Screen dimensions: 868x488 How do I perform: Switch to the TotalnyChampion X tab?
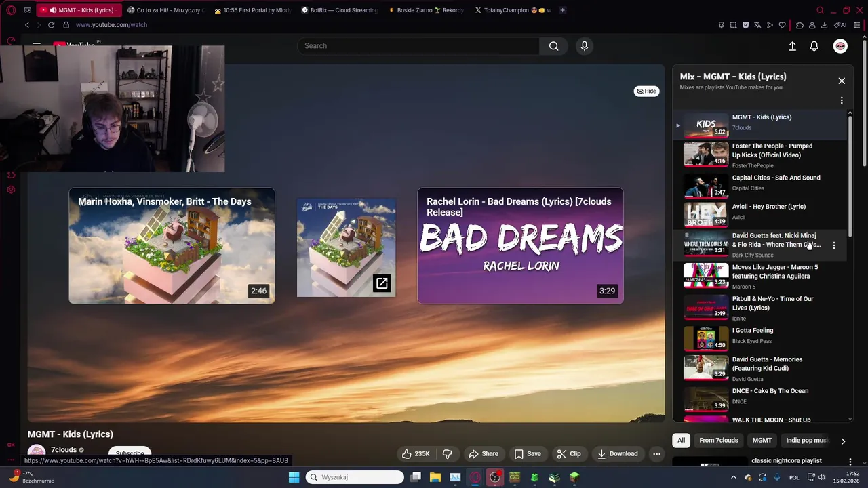[x=513, y=10]
